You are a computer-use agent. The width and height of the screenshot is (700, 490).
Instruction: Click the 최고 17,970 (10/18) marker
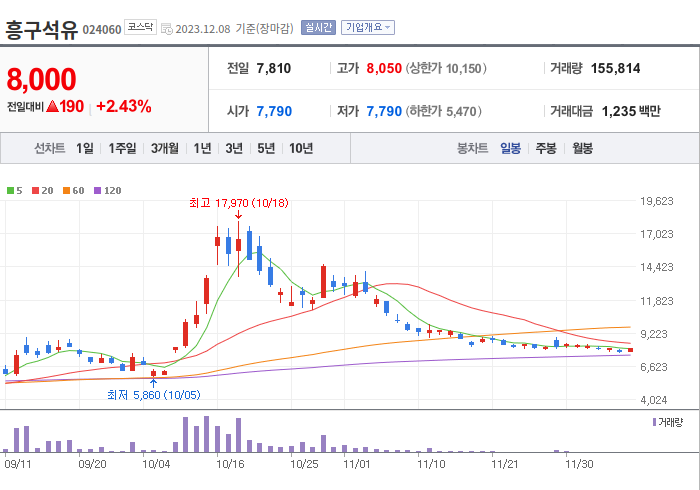coord(239,203)
